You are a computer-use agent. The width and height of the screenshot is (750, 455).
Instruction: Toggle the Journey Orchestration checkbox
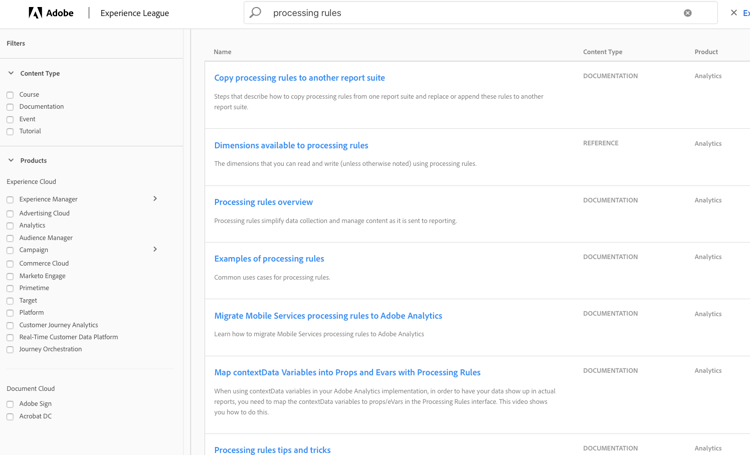click(10, 349)
